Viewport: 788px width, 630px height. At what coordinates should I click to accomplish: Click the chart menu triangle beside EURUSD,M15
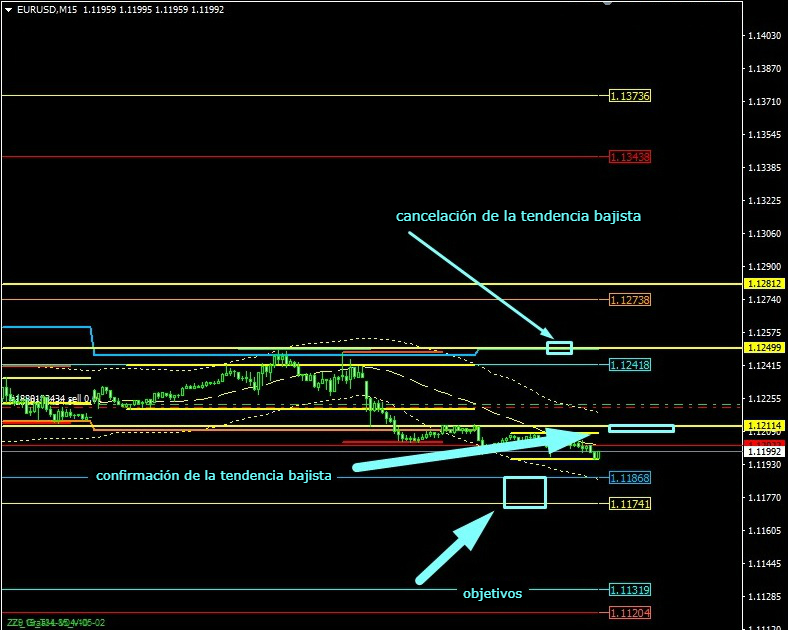9,9
